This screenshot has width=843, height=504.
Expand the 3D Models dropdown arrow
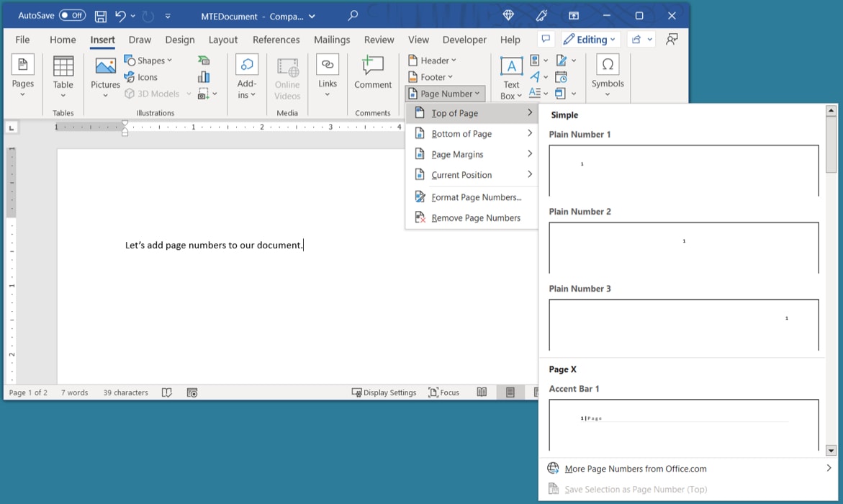tap(189, 94)
